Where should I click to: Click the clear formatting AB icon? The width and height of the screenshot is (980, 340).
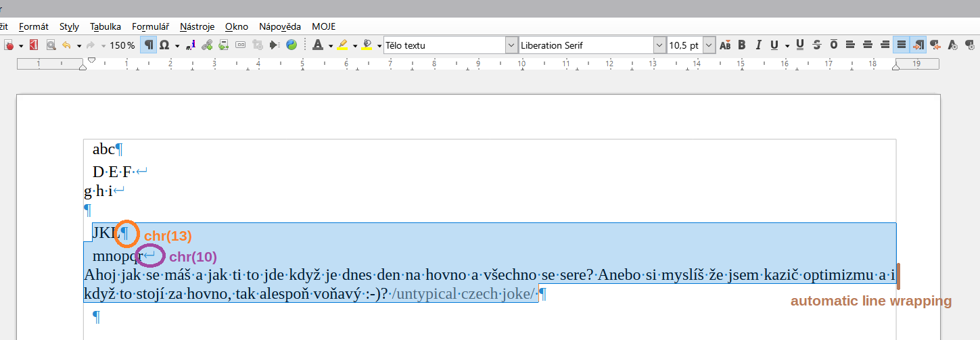(x=725, y=45)
